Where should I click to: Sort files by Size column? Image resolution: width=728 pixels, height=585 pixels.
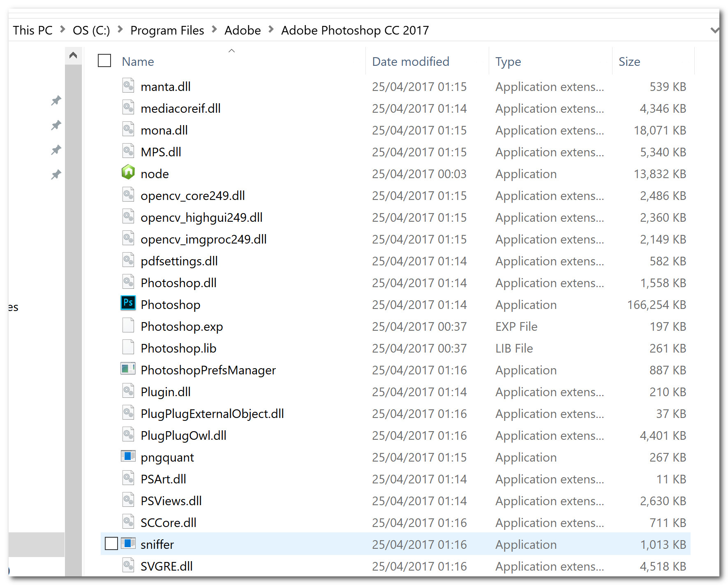pyautogui.click(x=629, y=62)
